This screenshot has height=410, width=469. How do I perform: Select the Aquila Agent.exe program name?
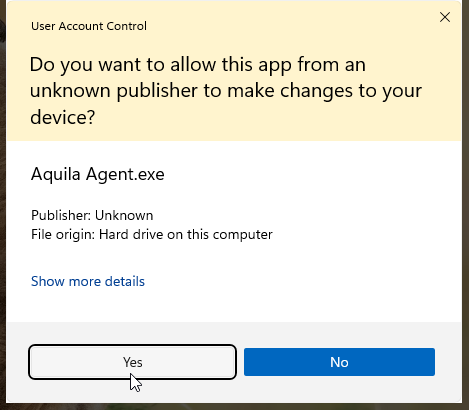98,174
